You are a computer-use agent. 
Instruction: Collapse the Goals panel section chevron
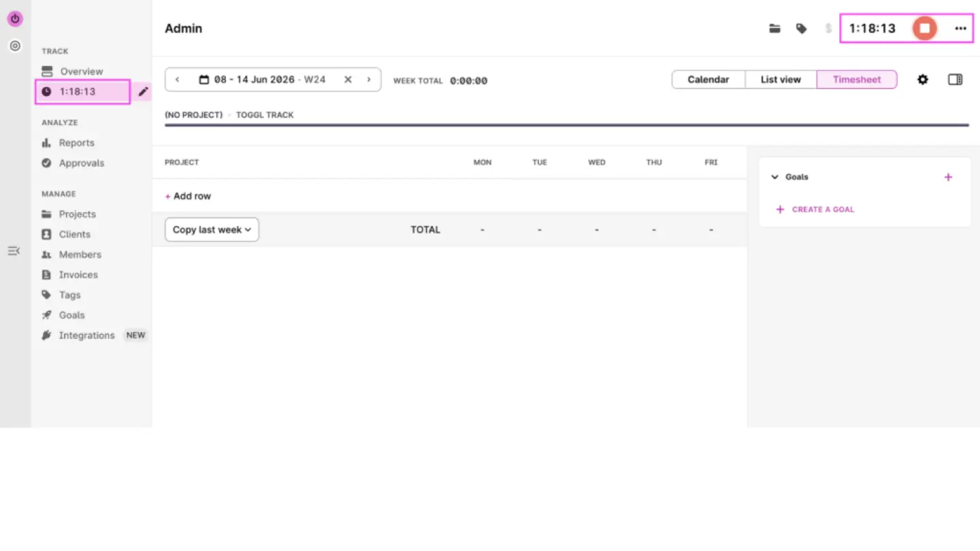774,177
